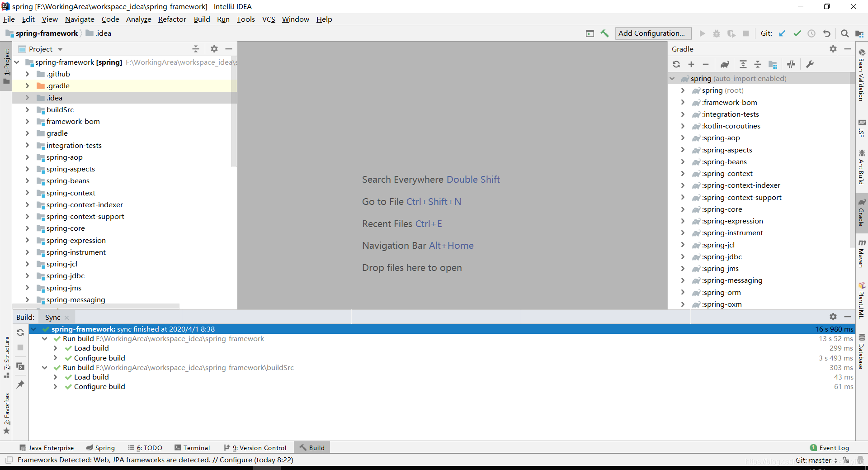The height and width of the screenshot is (470, 868).
Task: Open Build panel gear settings
Action: click(833, 317)
